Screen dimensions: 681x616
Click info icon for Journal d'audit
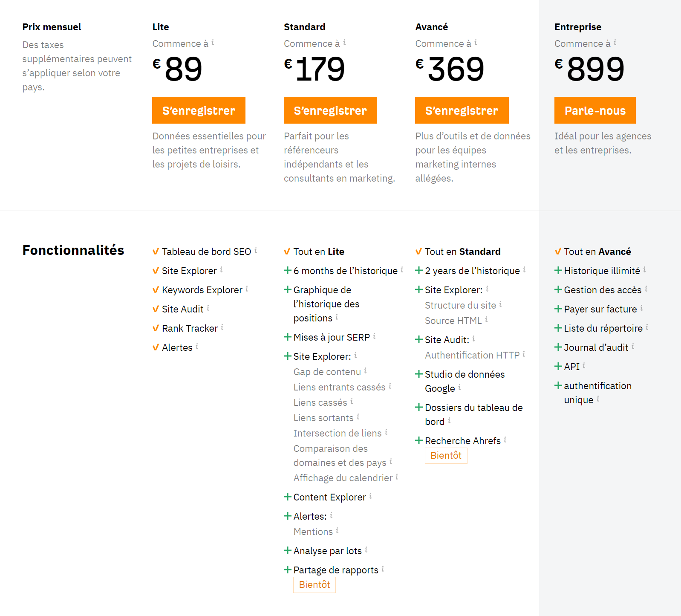(633, 346)
